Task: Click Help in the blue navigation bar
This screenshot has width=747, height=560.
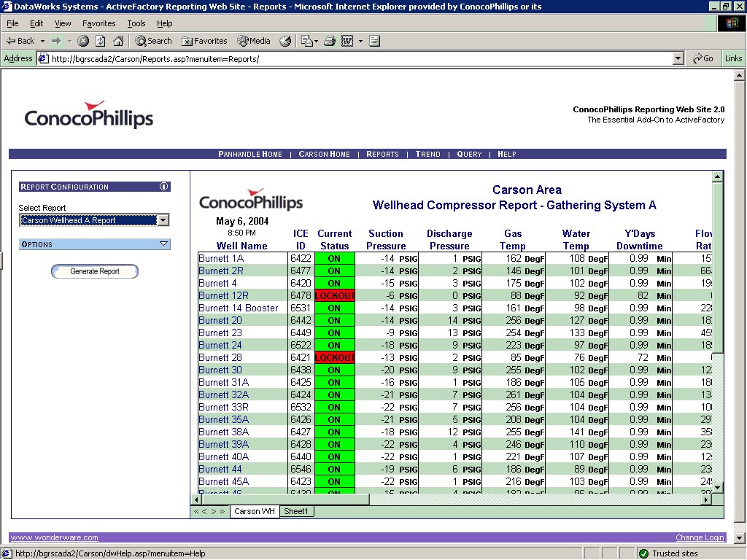Action: point(507,155)
